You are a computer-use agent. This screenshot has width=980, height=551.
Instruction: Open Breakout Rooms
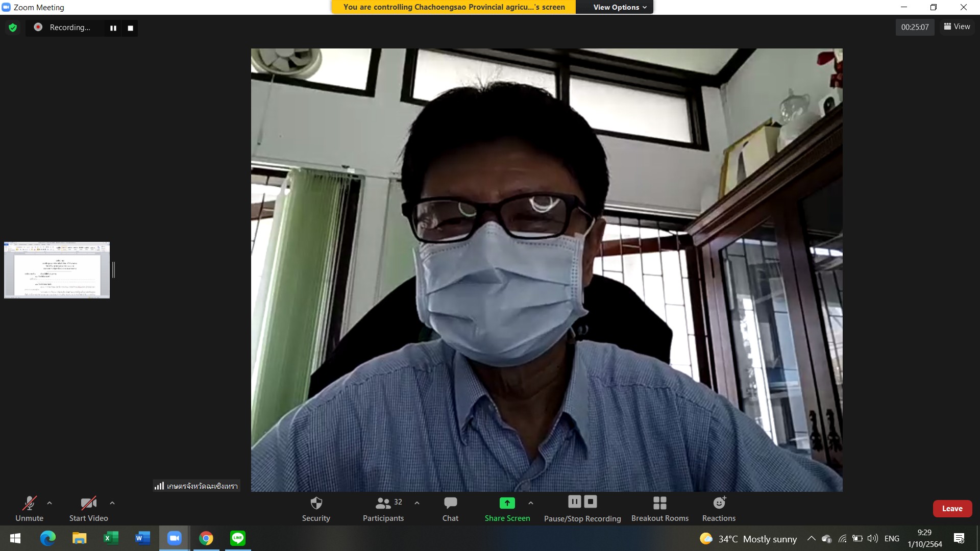click(659, 509)
